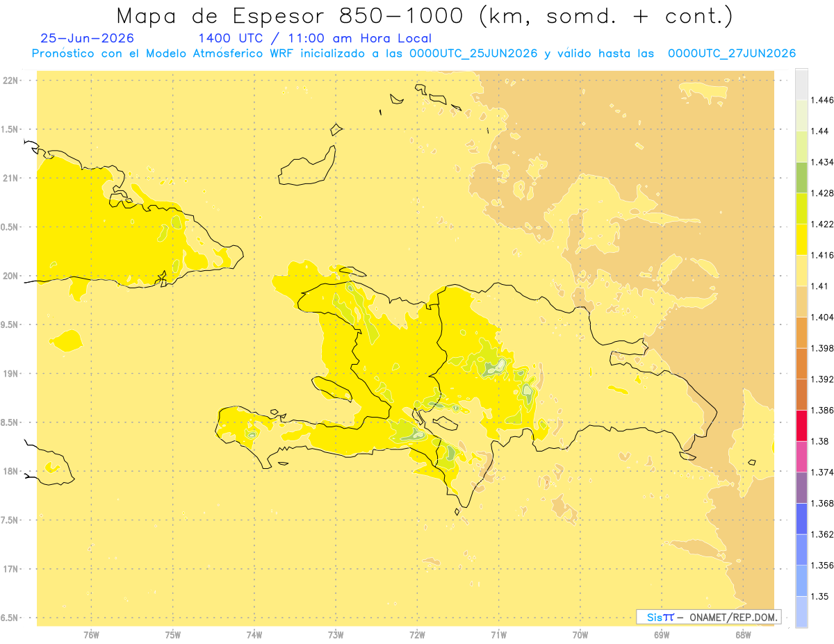834x644 pixels.
Task: Pick the red legend band between 1.38 and 1.386
Action: (801, 425)
